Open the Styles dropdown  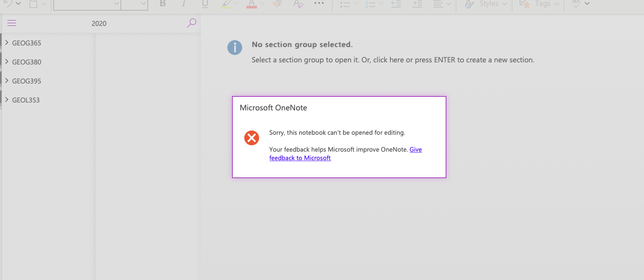(486, 3)
